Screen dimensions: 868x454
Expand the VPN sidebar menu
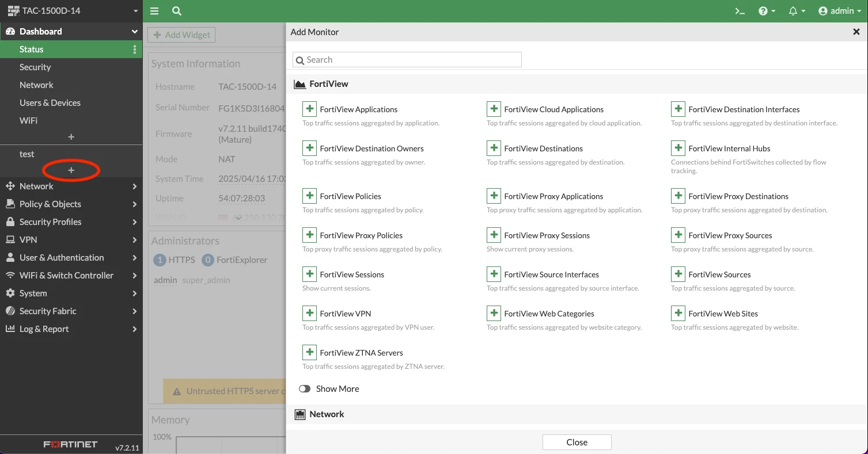(x=71, y=240)
